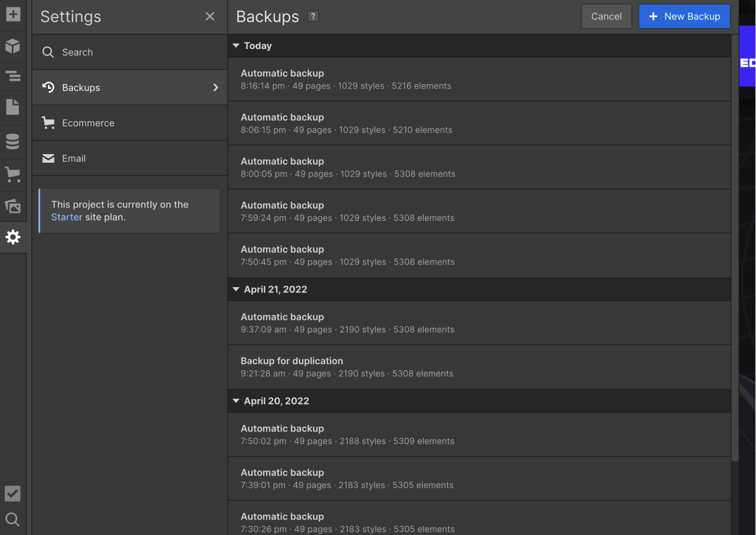
Task: Create a New Backup
Action: point(684,16)
